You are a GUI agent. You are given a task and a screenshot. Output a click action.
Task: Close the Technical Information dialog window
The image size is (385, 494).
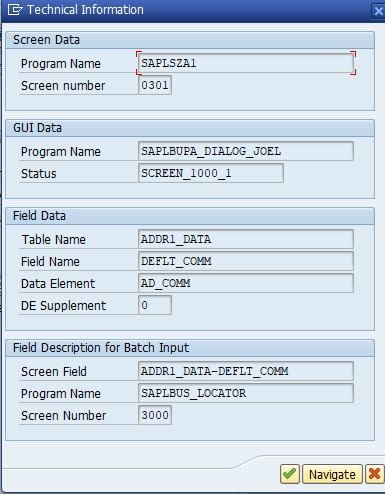[378, 11]
